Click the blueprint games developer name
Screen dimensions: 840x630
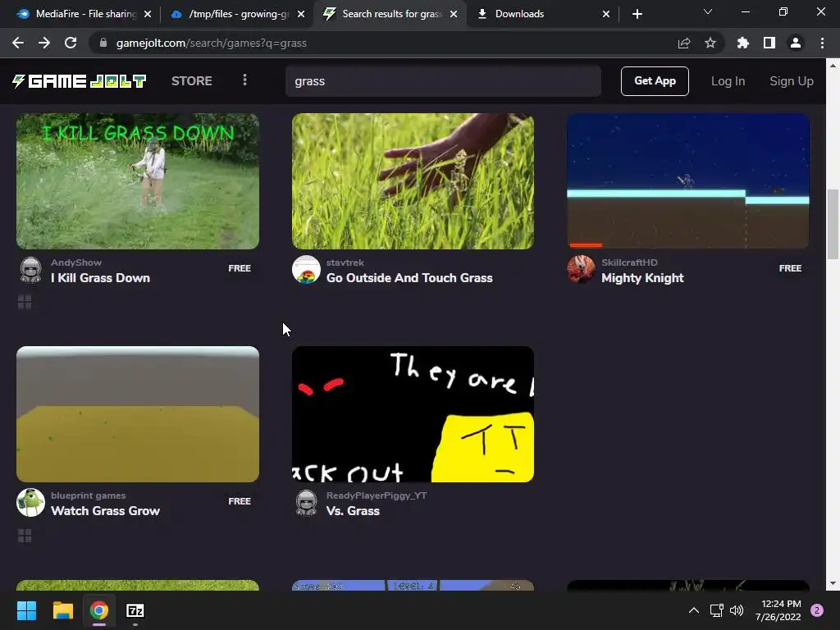[x=89, y=495]
